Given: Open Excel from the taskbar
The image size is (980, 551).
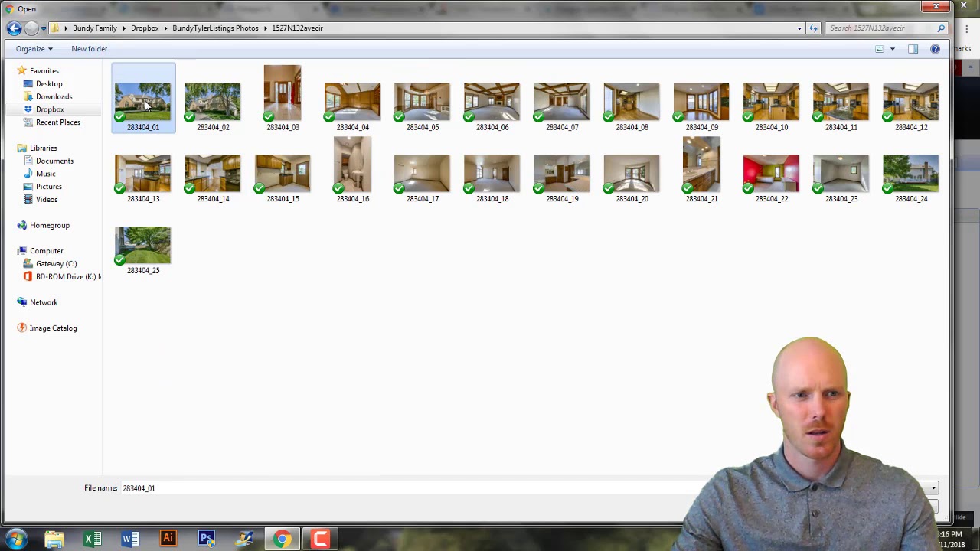Looking at the screenshot, I should click(92, 540).
